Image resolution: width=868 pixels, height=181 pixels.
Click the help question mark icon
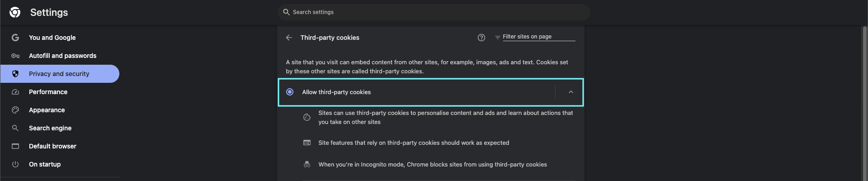pyautogui.click(x=481, y=38)
